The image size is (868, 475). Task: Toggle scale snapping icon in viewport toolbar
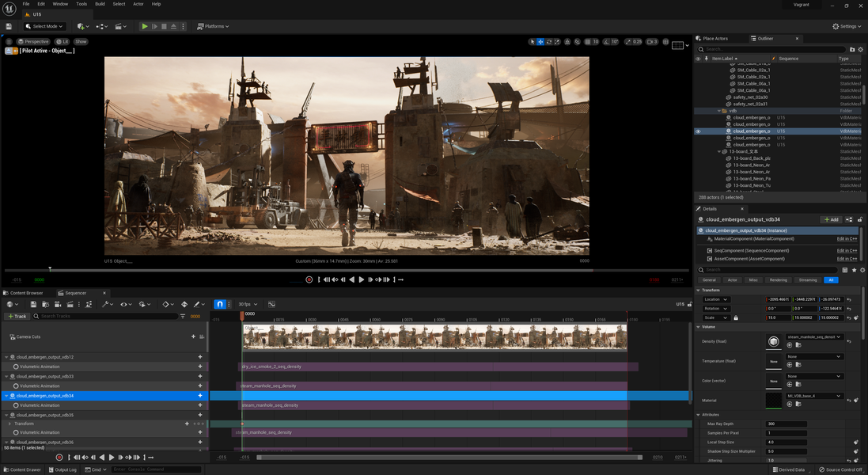628,41
